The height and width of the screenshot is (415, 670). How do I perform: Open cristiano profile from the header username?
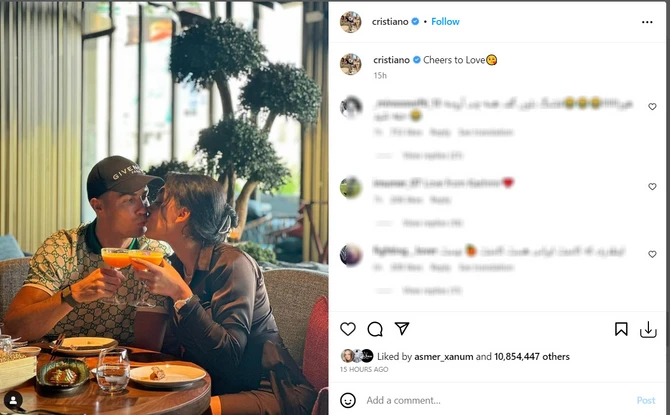390,21
